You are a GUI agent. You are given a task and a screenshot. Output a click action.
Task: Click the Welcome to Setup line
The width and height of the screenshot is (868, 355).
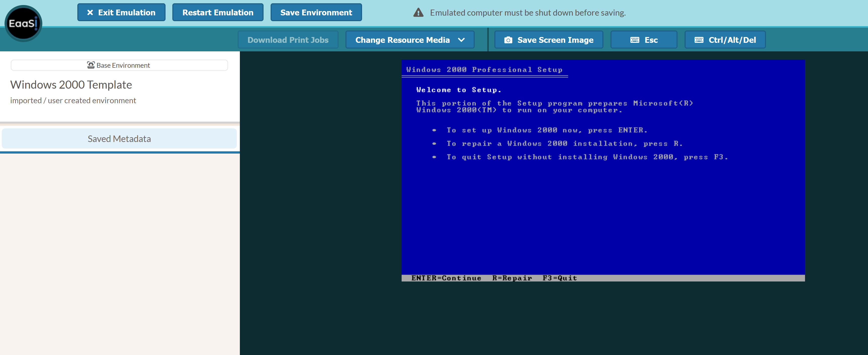459,90
